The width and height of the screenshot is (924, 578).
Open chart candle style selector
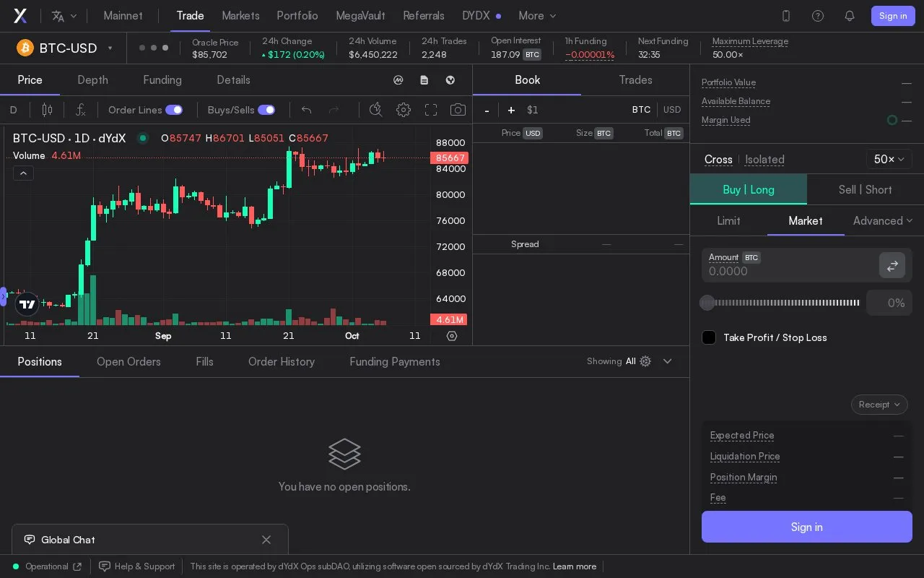[47, 110]
